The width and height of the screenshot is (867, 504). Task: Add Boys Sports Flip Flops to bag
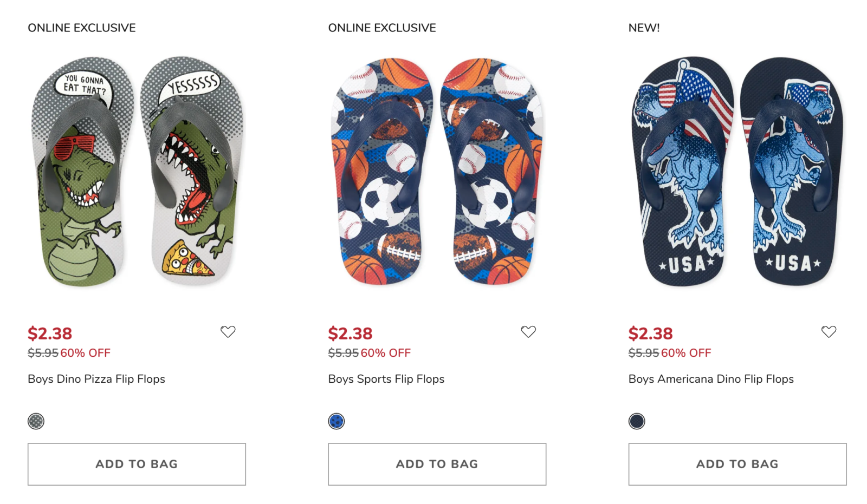437,464
